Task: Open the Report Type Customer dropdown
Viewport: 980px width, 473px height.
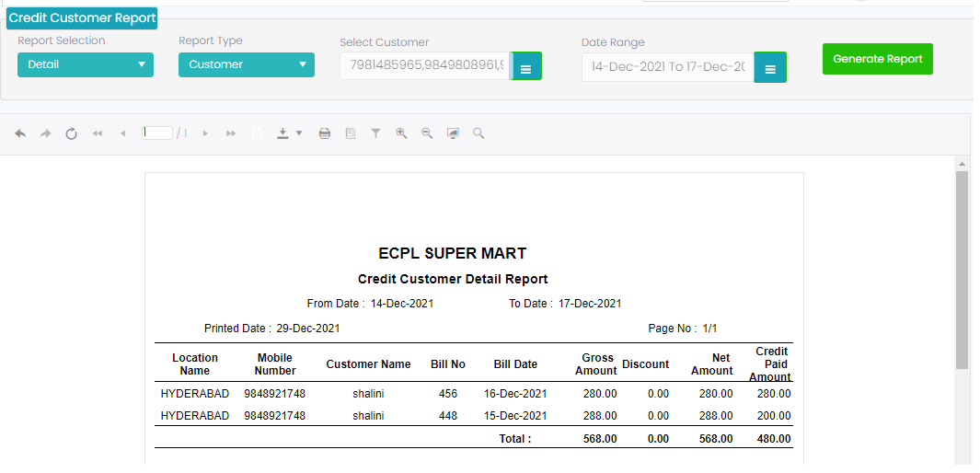Action: click(247, 64)
